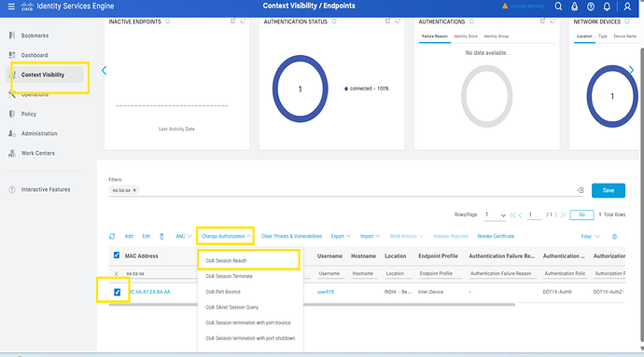644x357 pixels.
Task: Click the Interactive Features help icon
Action: (12, 189)
